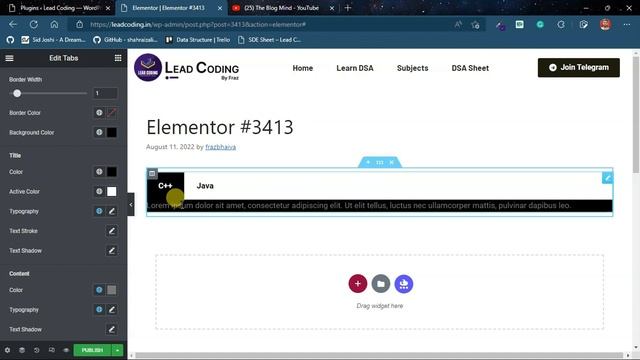Open Background Color black swatch

pyautogui.click(x=111, y=132)
